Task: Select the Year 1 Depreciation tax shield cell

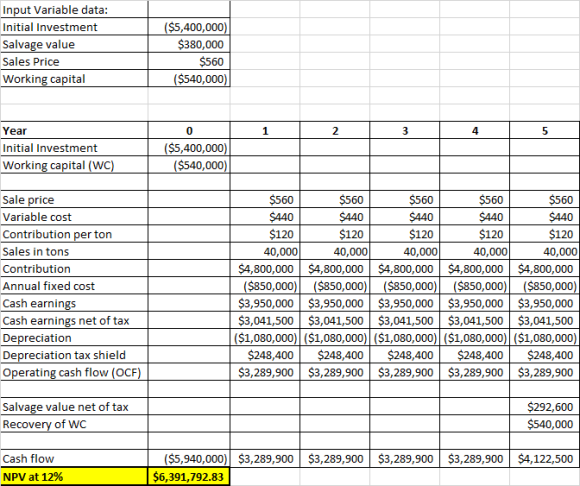Action: (265, 355)
